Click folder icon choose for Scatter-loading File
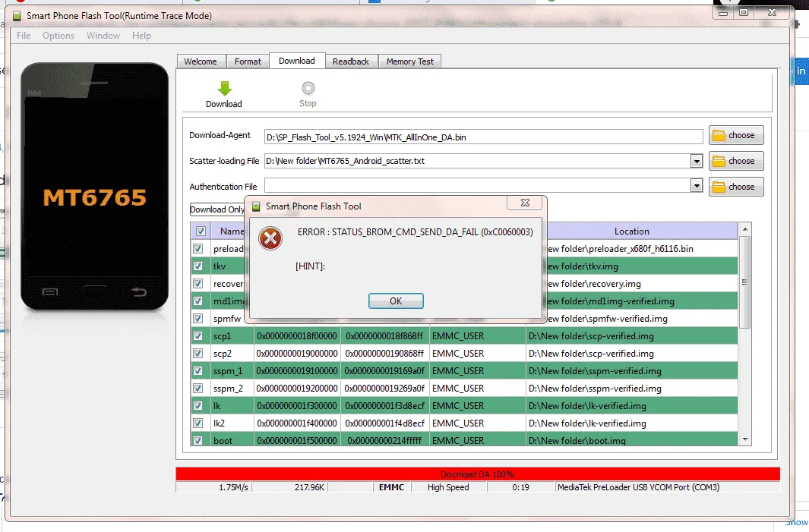 tap(718, 162)
